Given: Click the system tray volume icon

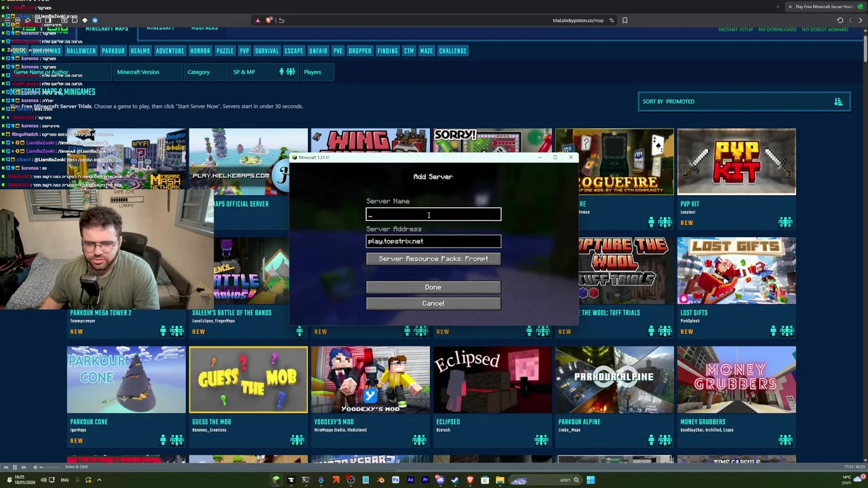Looking at the screenshot, I should pos(43,480).
